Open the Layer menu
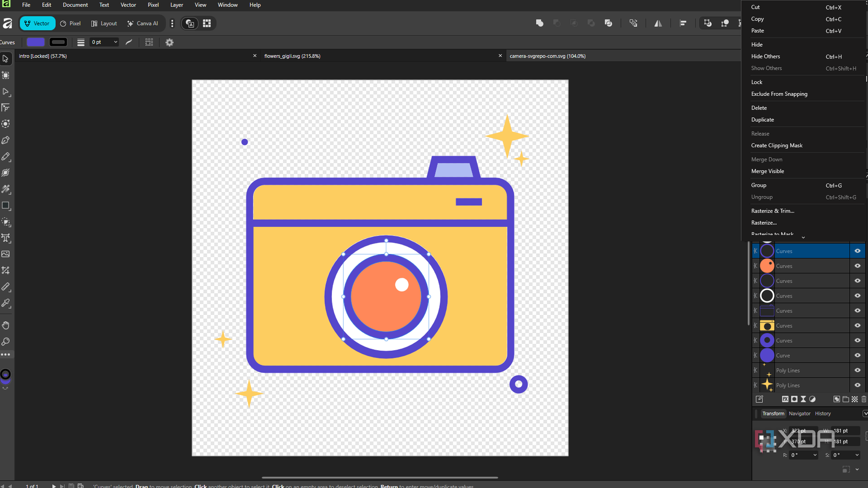 pos(176,5)
